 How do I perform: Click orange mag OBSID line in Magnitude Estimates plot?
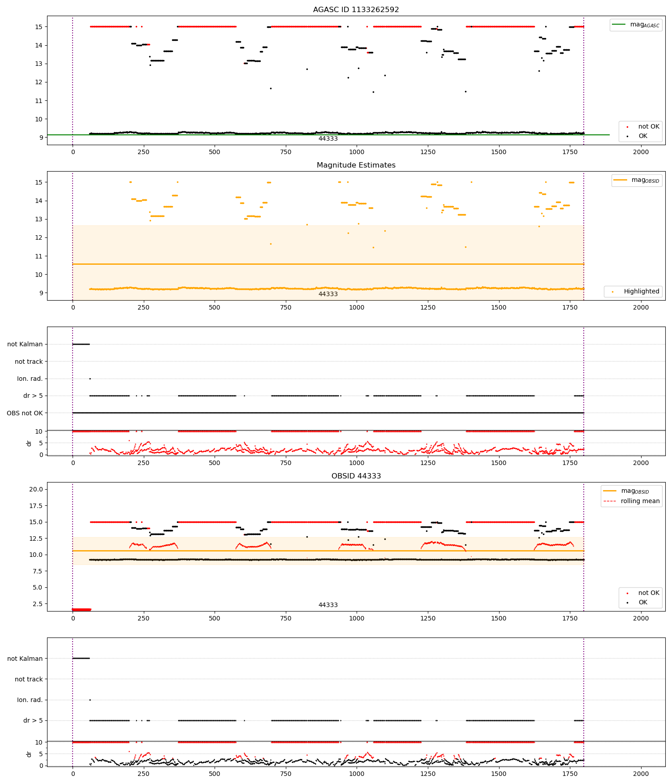pos(328,264)
